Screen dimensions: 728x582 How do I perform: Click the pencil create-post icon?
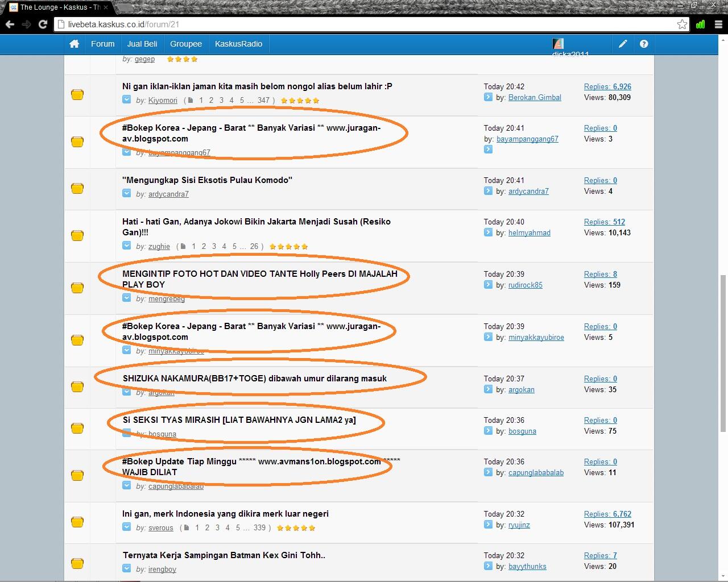tap(623, 44)
